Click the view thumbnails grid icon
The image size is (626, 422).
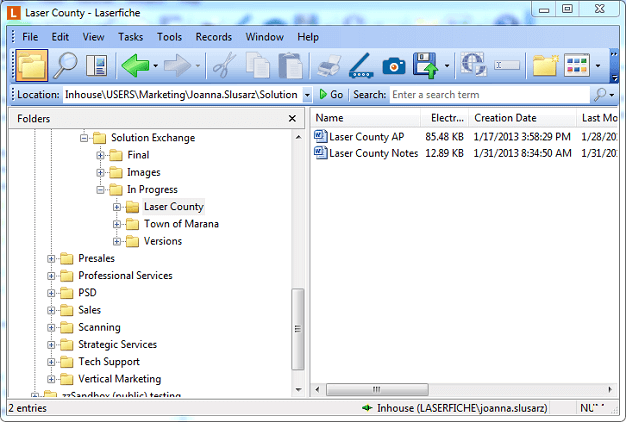[577, 65]
